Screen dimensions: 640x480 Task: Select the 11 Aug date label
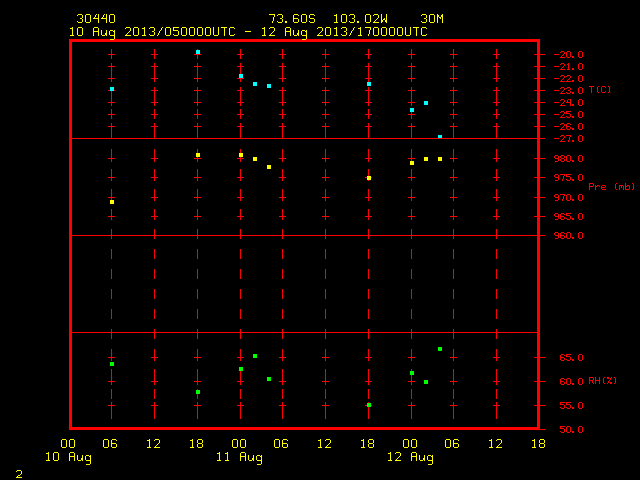pyautogui.click(x=239, y=457)
